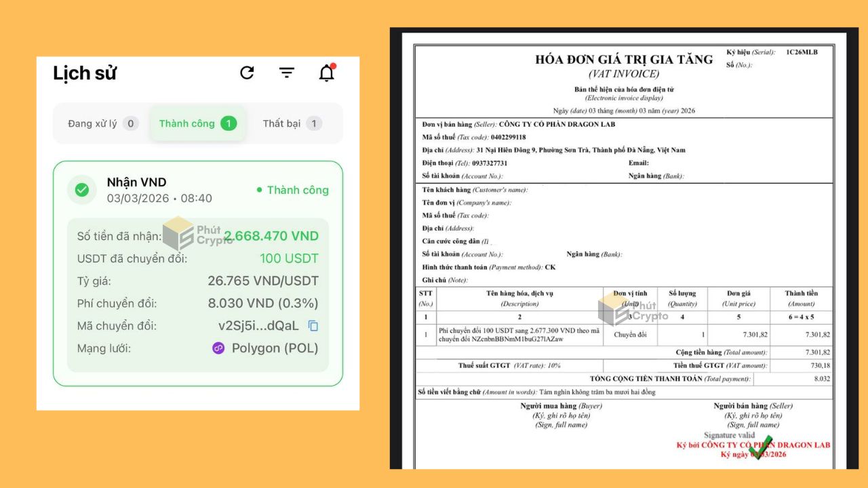The image size is (868, 488).
Task: Click the fee 8.030 VND (0.3%)
Action: point(263,303)
